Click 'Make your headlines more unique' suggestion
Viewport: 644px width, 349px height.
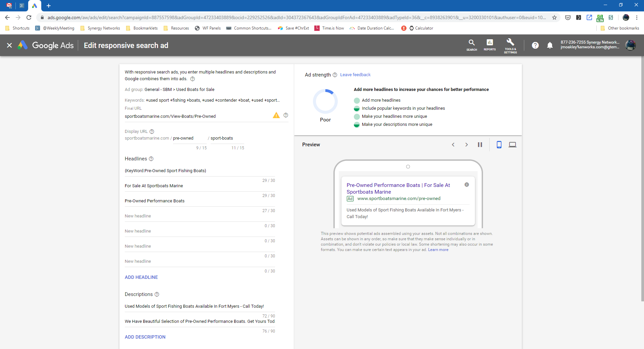pos(394,116)
